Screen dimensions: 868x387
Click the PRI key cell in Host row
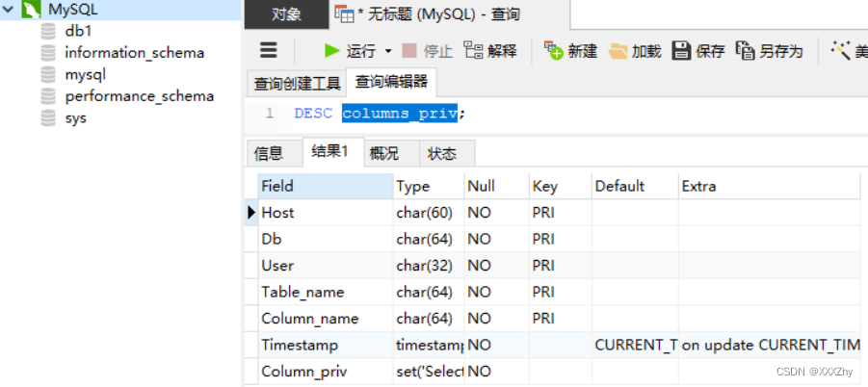coord(561,213)
